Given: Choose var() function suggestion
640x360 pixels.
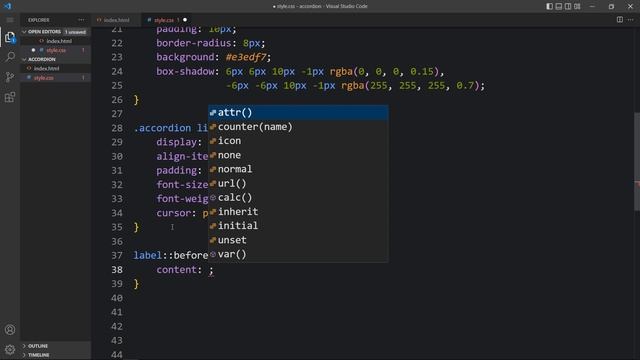Looking at the screenshot, I should click(x=298, y=254).
